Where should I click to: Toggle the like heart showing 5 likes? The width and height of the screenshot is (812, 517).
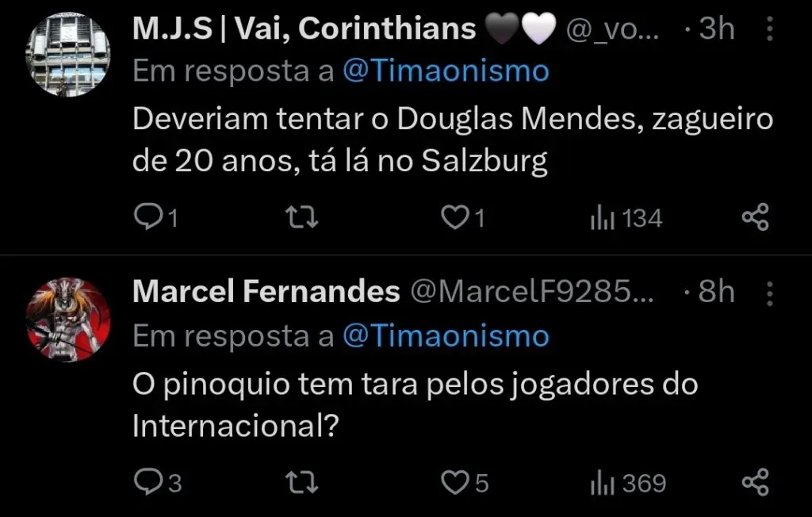454,481
